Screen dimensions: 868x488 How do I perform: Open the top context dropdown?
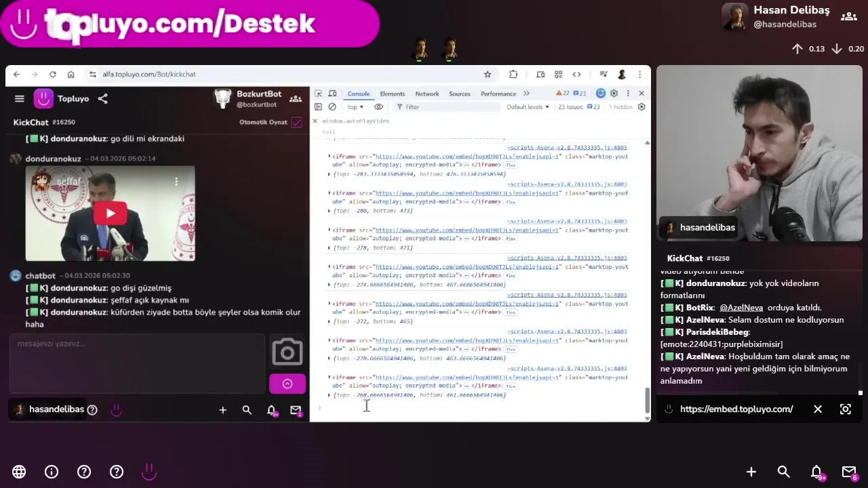[x=355, y=107]
